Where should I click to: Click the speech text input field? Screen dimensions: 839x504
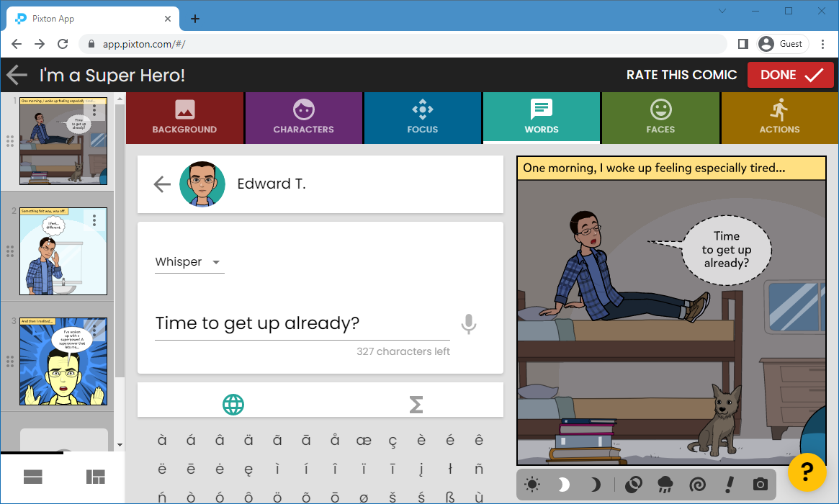[x=302, y=324]
